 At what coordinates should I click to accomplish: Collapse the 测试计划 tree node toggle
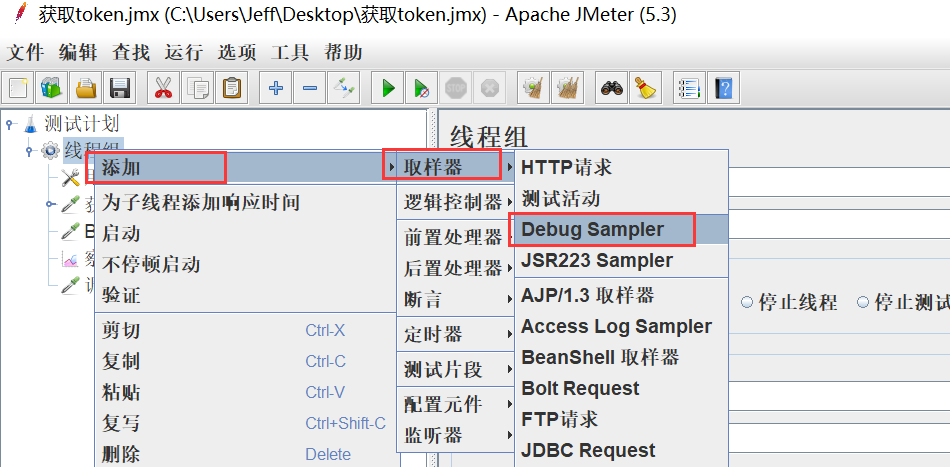10,124
